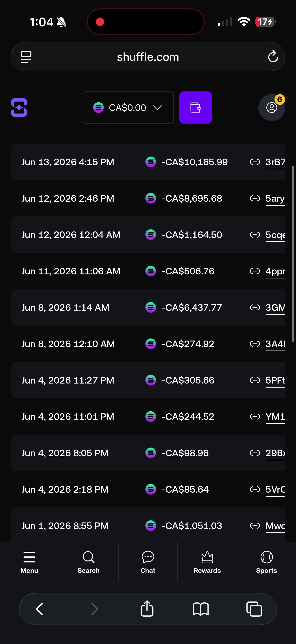The image size is (296, 644).
Task: Open transaction link 5ary
Action: pyautogui.click(x=275, y=199)
